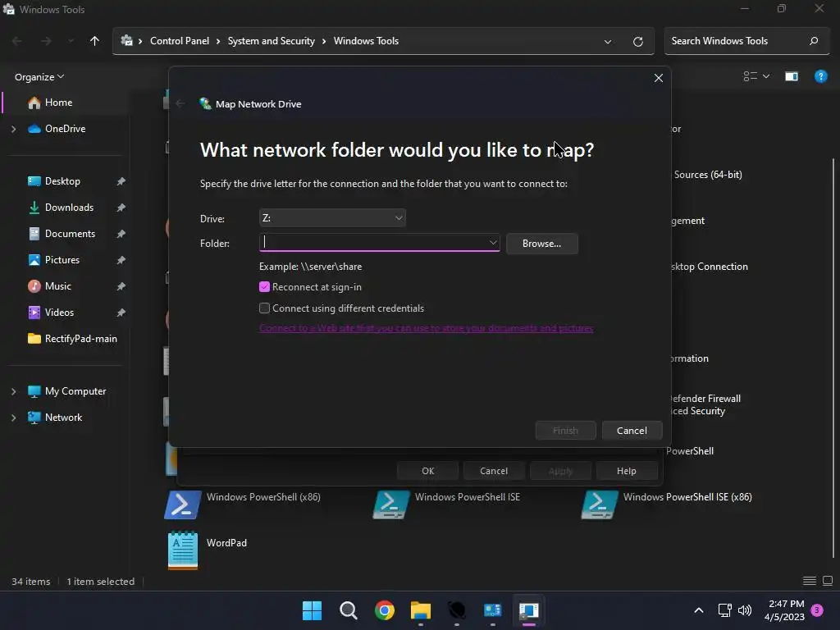Open network icon in system tray
Image resolution: width=840 pixels, height=630 pixels.
724,610
